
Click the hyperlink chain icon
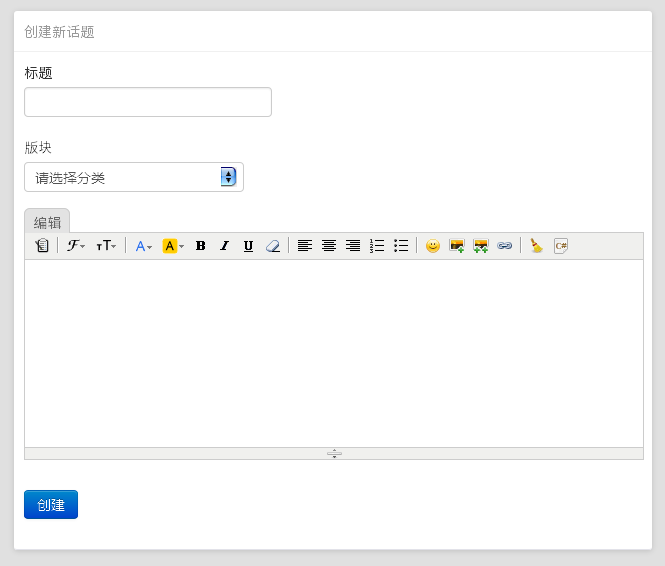click(x=504, y=246)
